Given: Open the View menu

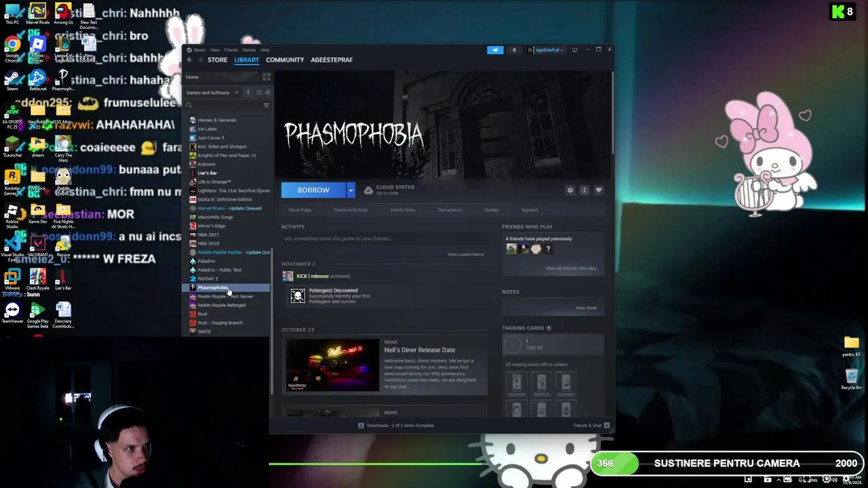Looking at the screenshot, I should 214,49.
